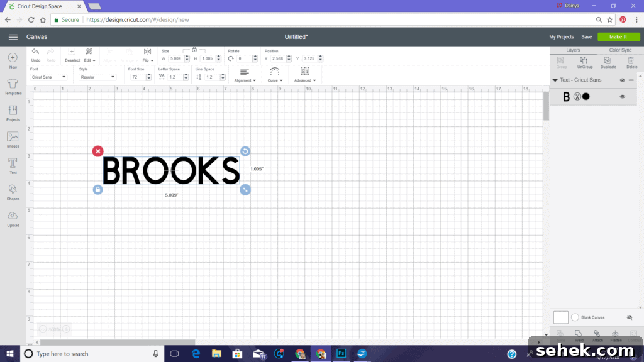Click the lock handle on BROOKS text

pos(97,190)
